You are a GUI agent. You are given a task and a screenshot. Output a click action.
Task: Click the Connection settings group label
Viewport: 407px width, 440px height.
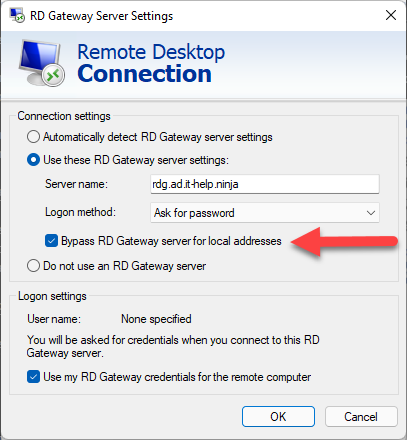(64, 116)
